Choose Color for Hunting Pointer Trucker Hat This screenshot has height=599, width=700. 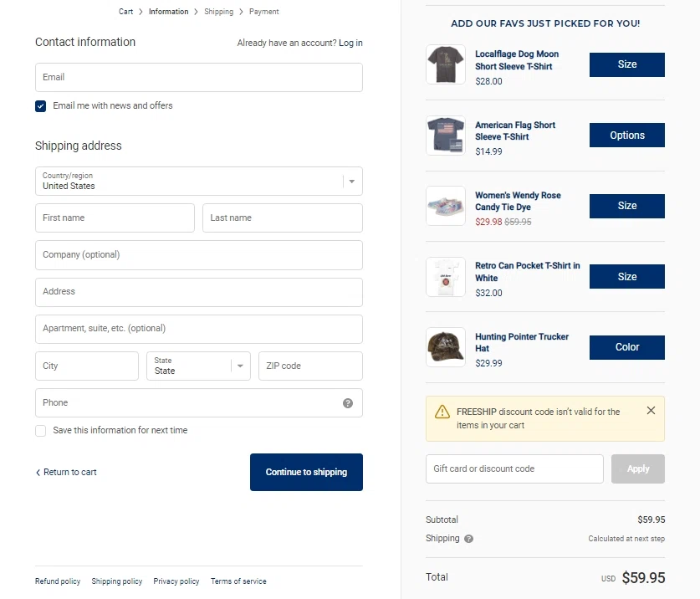[x=626, y=347]
